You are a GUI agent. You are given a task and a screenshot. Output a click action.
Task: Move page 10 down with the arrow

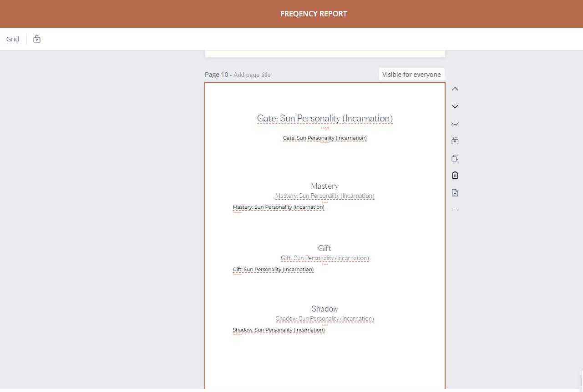point(455,106)
